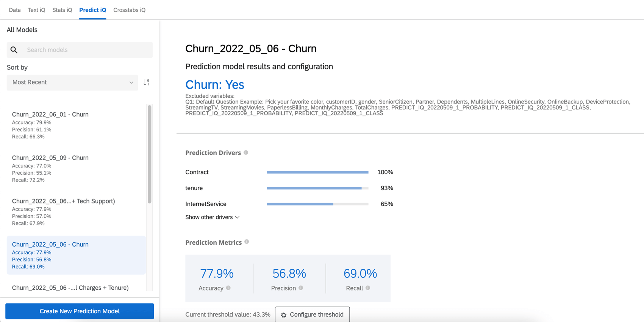Toggle sort order direction icon
The image size is (644, 322).
[x=147, y=82]
